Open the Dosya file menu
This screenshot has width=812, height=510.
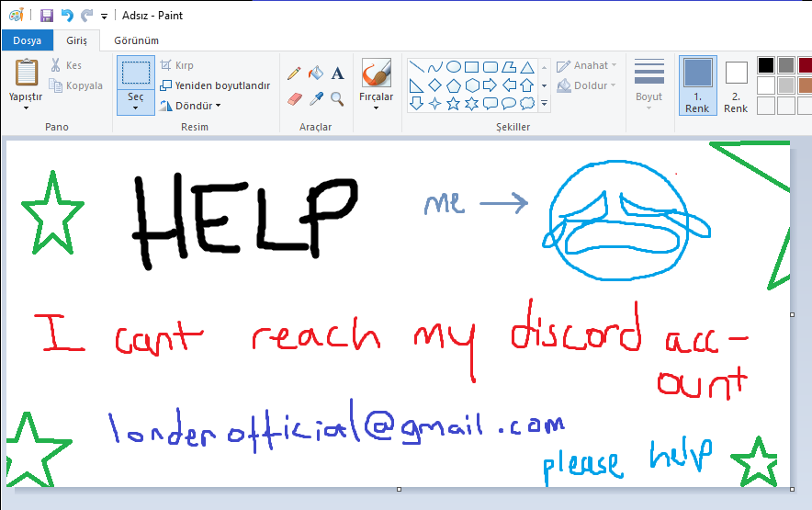click(x=27, y=40)
